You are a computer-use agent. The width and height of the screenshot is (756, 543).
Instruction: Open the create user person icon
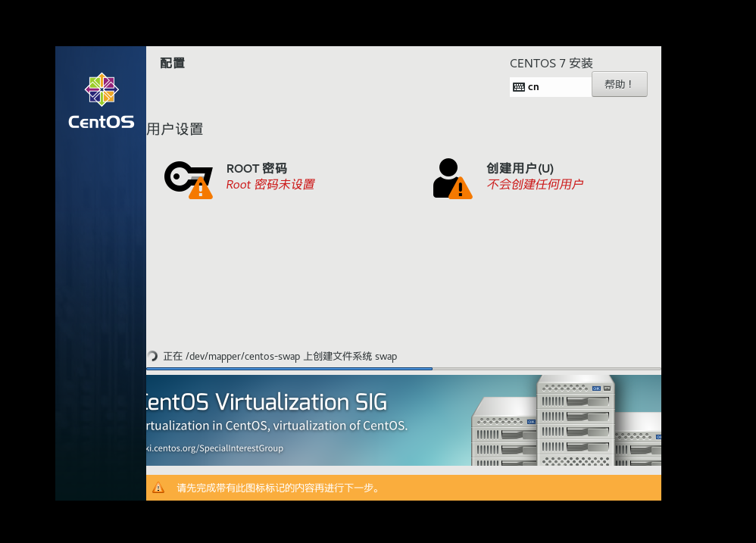tap(452, 179)
